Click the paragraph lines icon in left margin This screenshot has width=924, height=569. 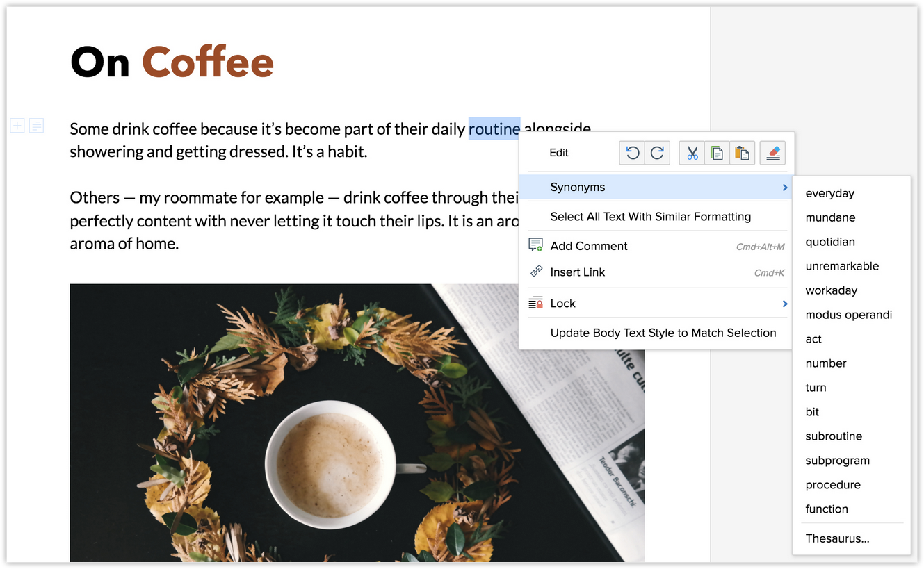pos(36,126)
